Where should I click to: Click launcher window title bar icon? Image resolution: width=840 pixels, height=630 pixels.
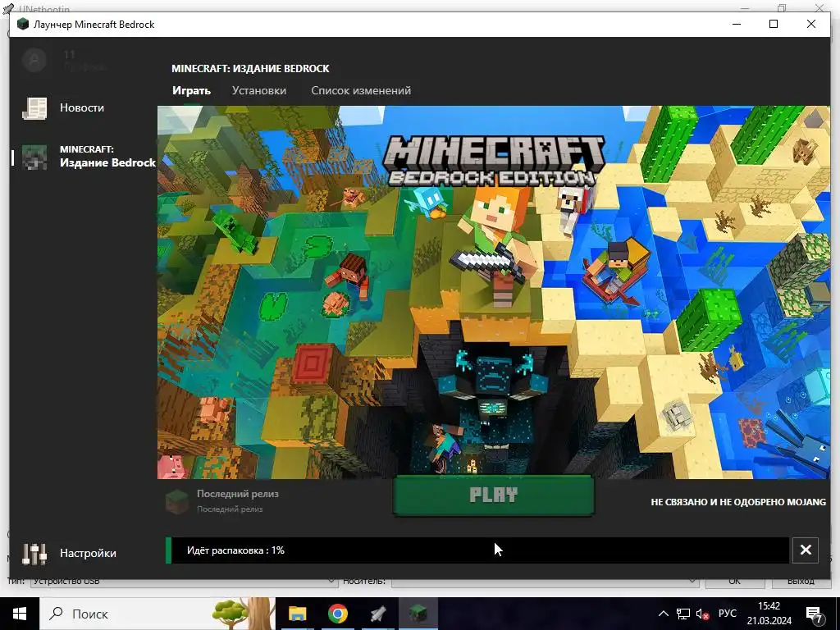pos(22,24)
